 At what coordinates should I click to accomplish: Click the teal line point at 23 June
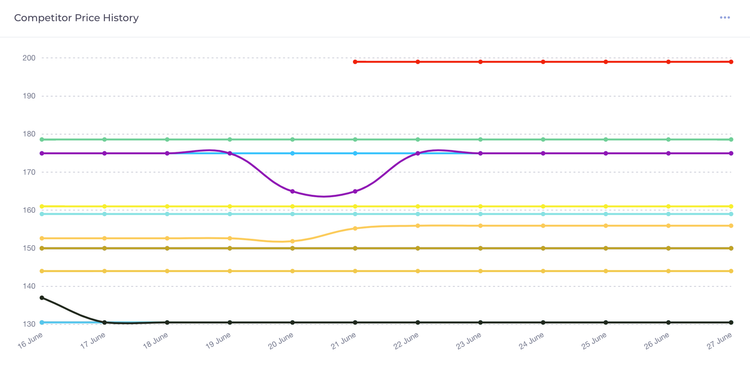480,214
